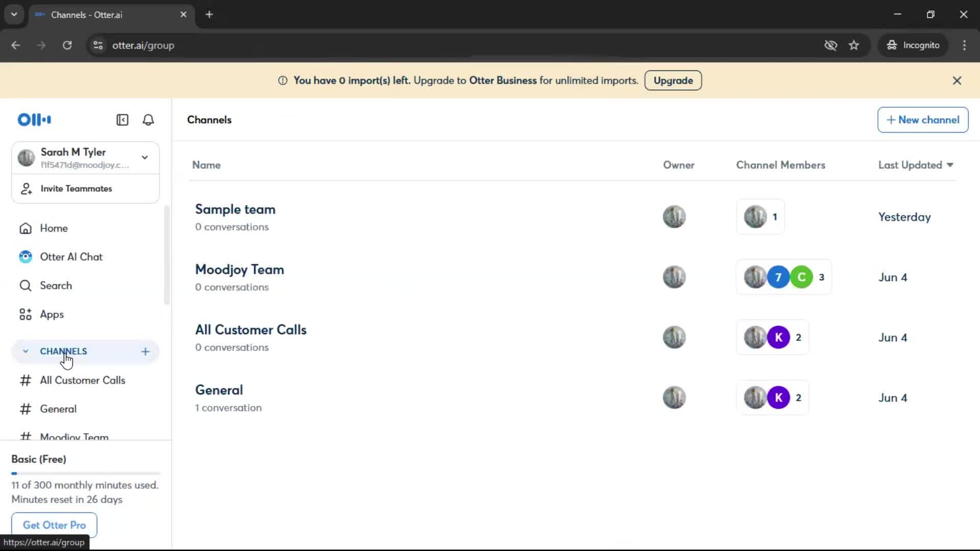980x551 pixels.
Task: Click purple 'K' avatar in General row
Action: click(x=778, y=397)
